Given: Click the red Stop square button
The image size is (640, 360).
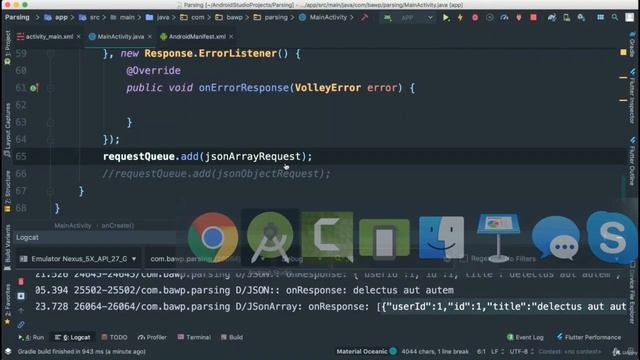Looking at the screenshot, I should pos(533,18).
